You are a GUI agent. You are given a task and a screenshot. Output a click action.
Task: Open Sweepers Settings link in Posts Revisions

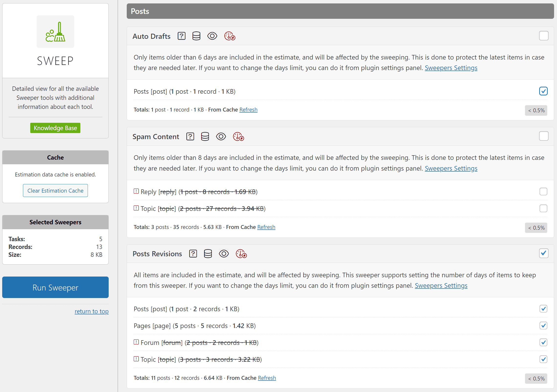pyautogui.click(x=441, y=286)
